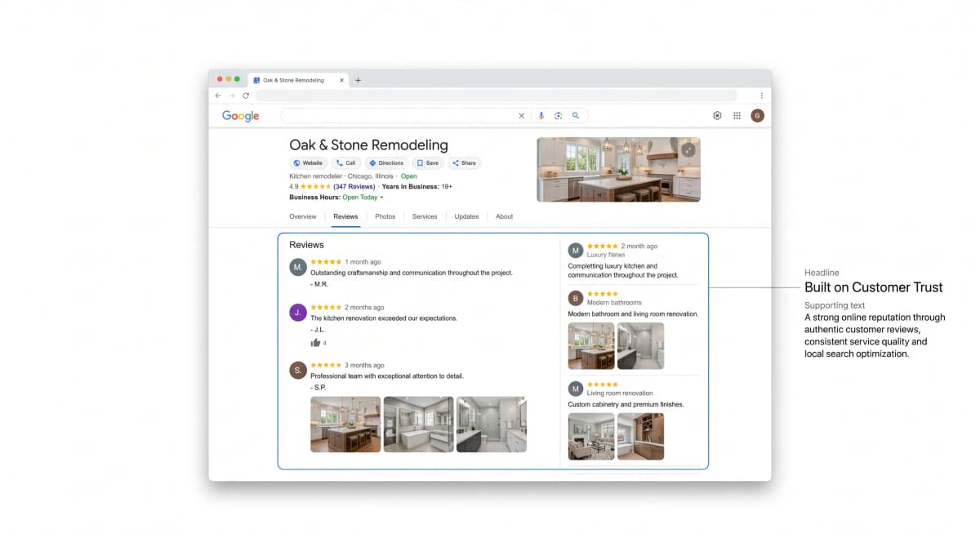Expand the kitchen photo with fullscreen icon
The height and width of the screenshot is (547, 980).
tap(688, 150)
